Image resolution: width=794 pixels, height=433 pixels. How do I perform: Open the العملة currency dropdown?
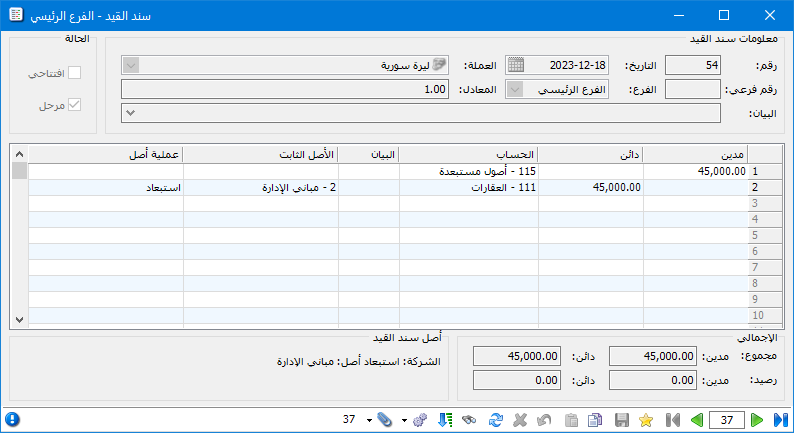click(x=131, y=65)
